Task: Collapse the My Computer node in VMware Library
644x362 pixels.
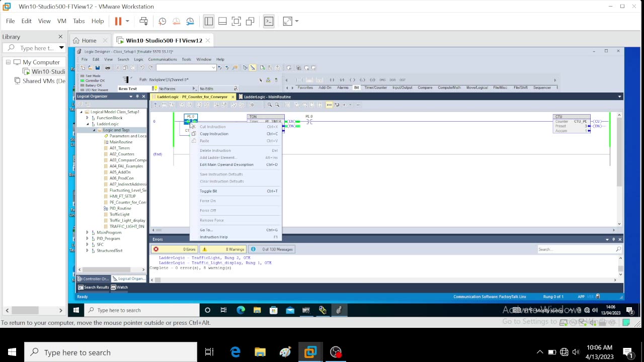Action: [8, 62]
